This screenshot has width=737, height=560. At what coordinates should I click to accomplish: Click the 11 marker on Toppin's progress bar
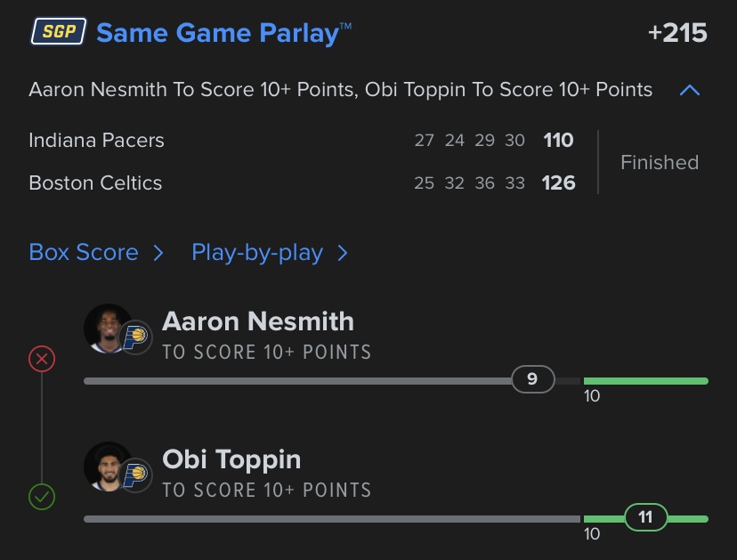646,517
